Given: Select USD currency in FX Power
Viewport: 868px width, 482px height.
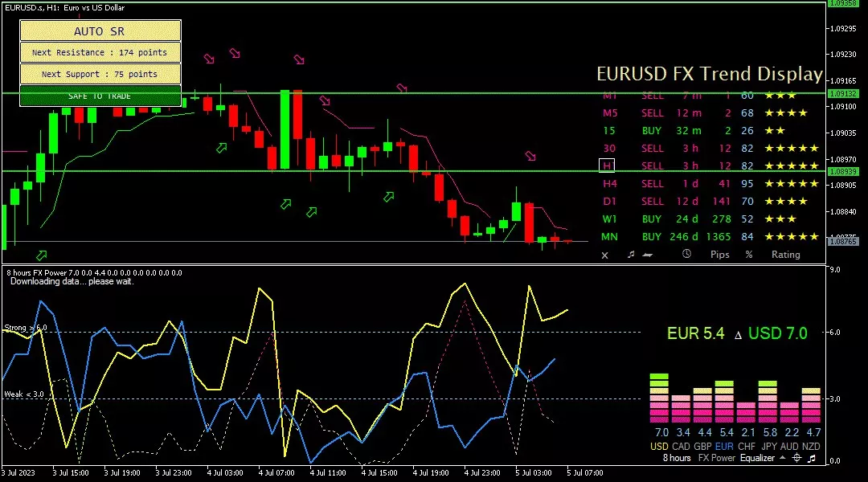Looking at the screenshot, I should (x=659, y=447).
